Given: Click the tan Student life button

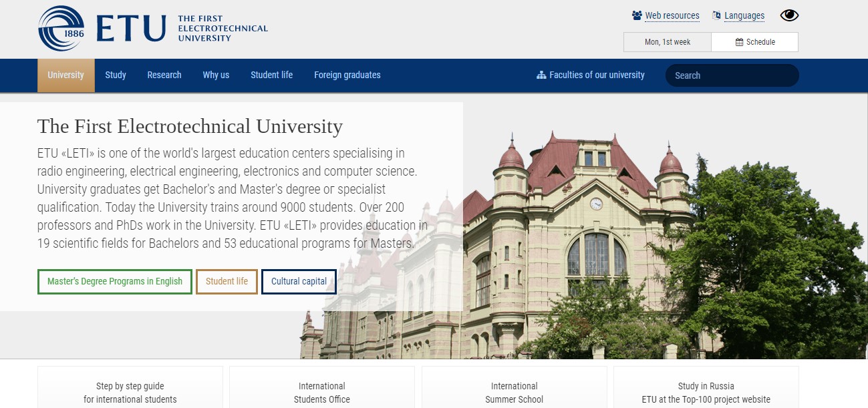Looking at the screenshot, I should (x=227, y=281).
